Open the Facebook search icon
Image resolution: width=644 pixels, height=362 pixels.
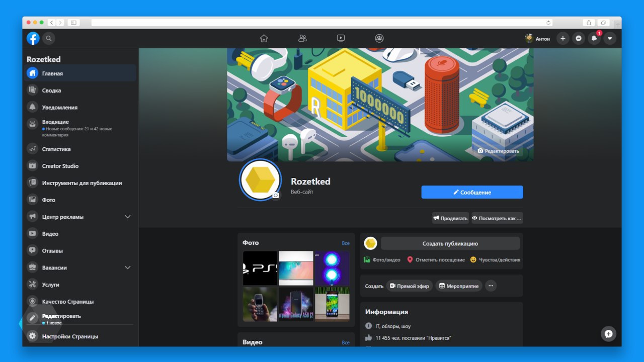[x=49, y=38]
